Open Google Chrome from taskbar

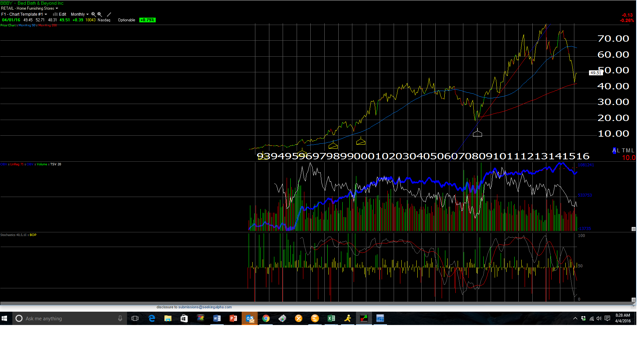(x=266, y=318)
